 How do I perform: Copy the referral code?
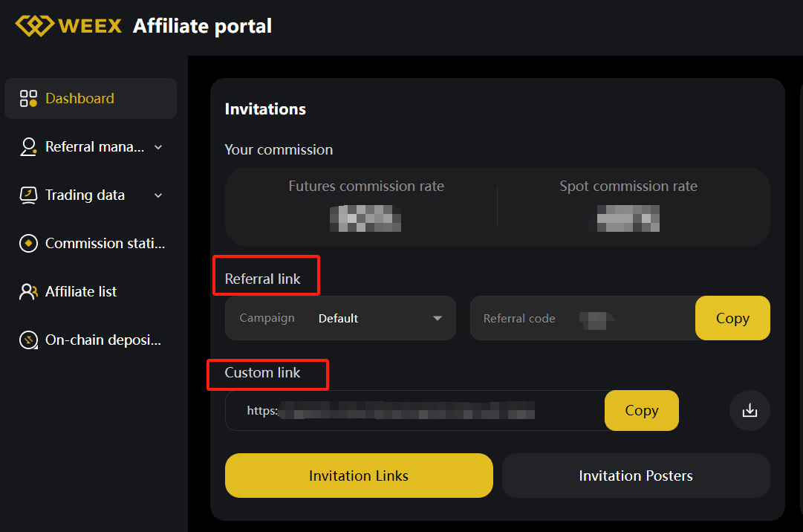[732, 317]
